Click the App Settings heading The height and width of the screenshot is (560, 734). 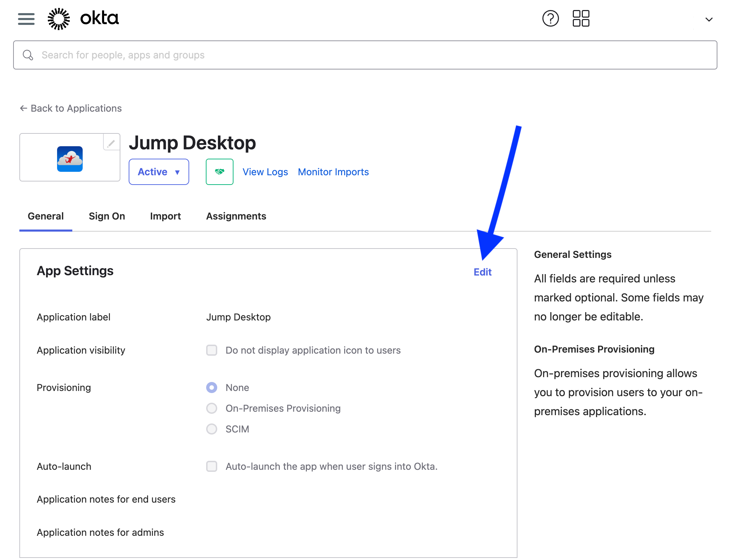click(75, 271)
